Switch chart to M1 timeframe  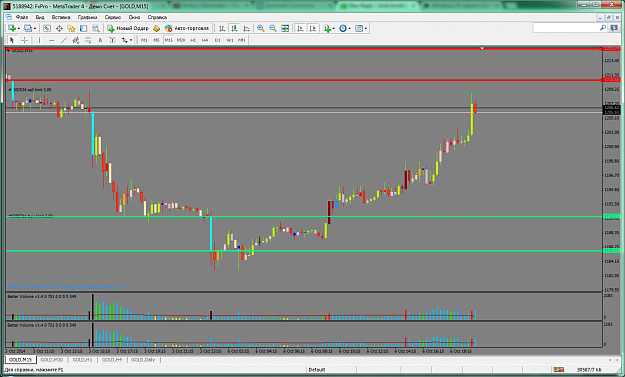(144, 40)
